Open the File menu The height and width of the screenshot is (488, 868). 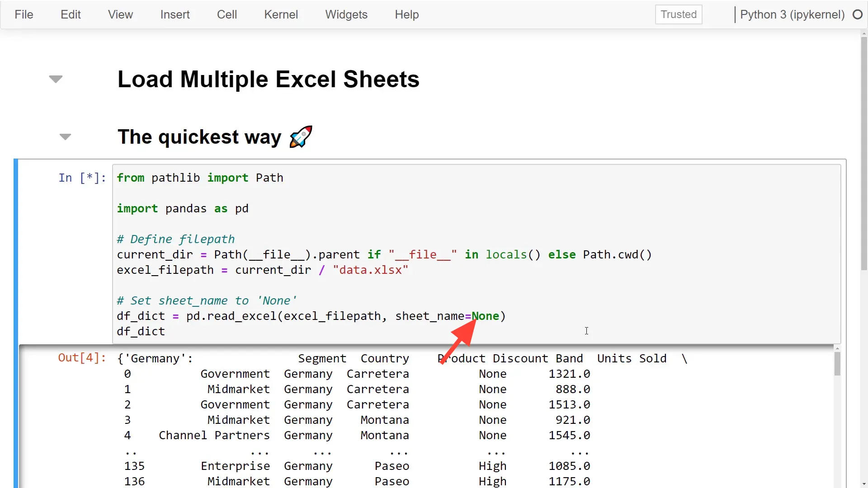[24, 14]
